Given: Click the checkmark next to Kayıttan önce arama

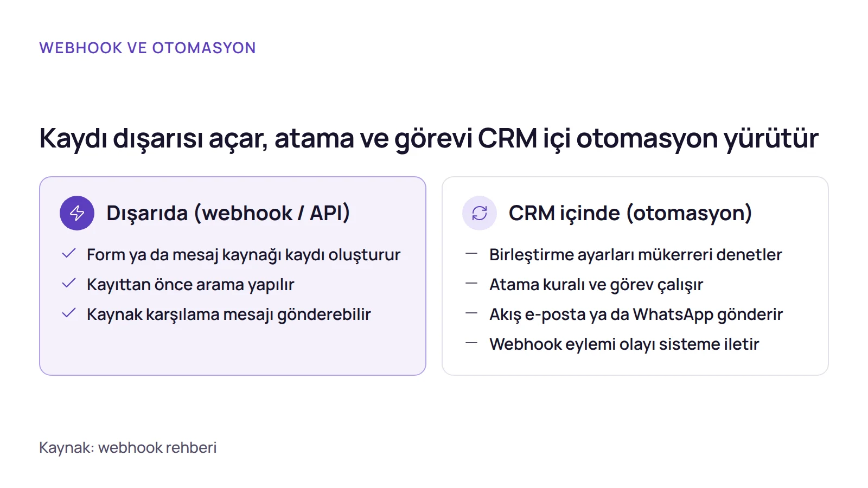Looking at the screenshot, I should tap(69, 284).
